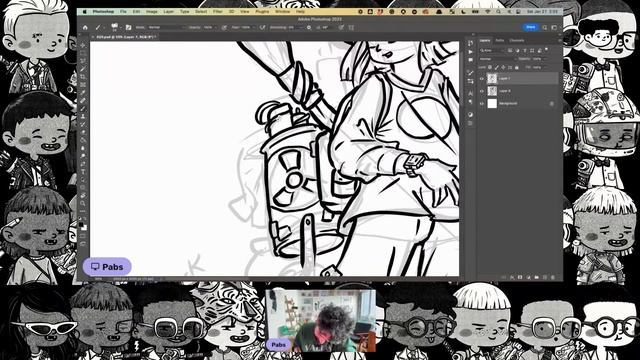Toggle pressure for opacity in options bar

point(224,27)
